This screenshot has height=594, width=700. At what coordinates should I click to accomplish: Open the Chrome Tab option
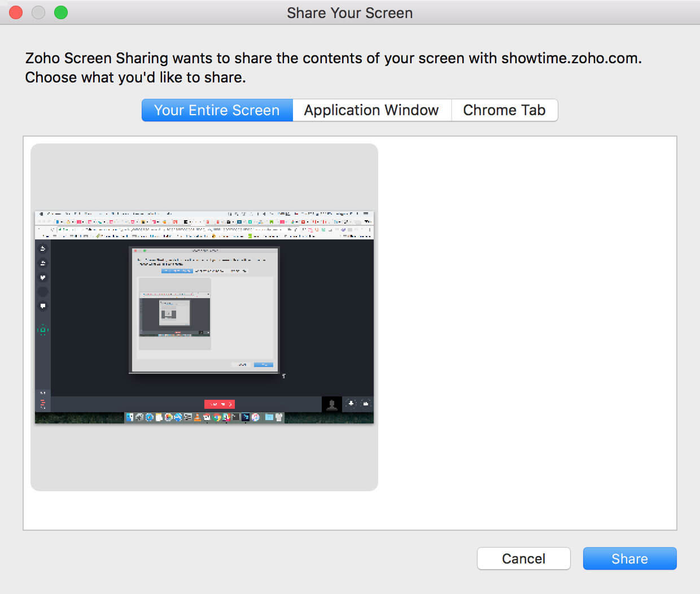pyautogui.click(x=505, y=110)
